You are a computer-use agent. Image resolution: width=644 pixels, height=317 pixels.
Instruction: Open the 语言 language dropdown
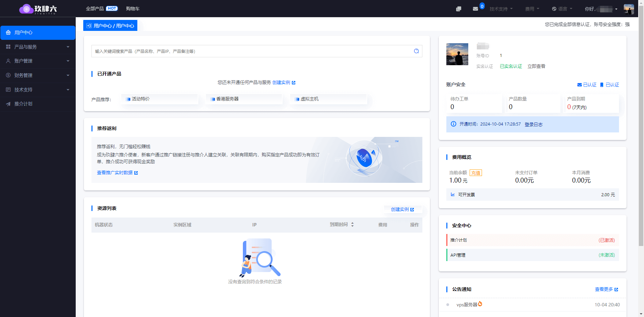(x=562, y=9)
